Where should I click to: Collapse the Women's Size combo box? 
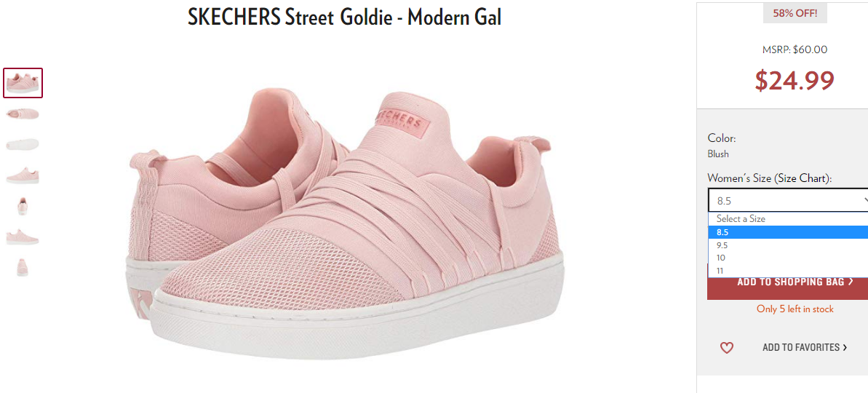tap(788, 200)
